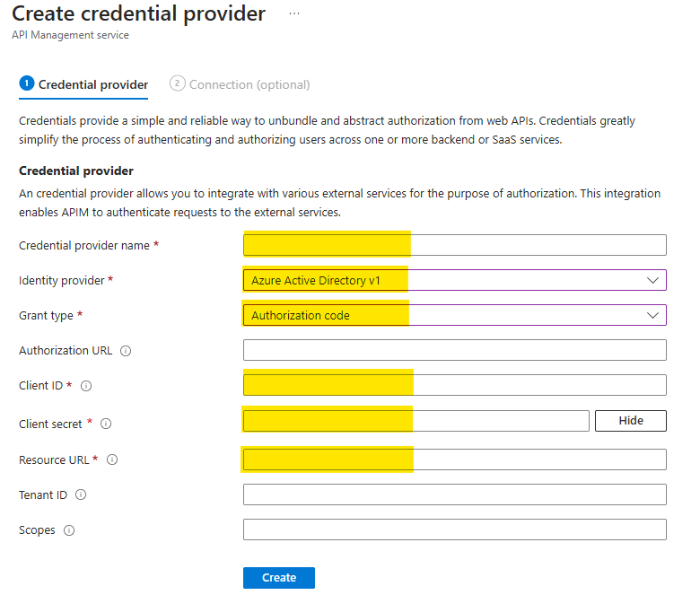The height and width of the screenshot is (595, 700).
Task: Open the ellipsis menu beside page title
Action: point(294,14)
